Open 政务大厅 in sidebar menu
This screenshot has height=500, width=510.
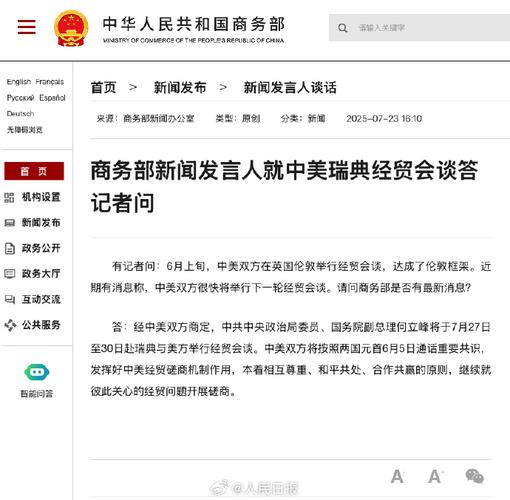[41, 274]
